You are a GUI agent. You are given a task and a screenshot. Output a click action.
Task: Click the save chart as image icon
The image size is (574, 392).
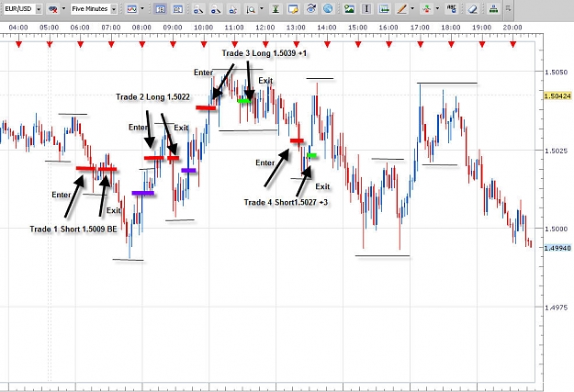[x=349, y=9]
